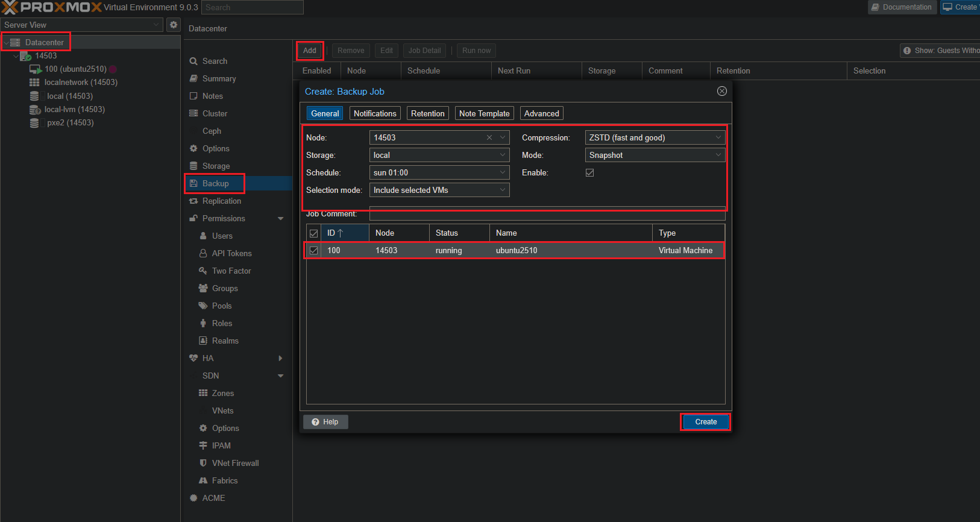This screenshot has height=522, width=980.
Task: Toggle the Enable checkbox for backup job
Action: (x=590, y=173)
